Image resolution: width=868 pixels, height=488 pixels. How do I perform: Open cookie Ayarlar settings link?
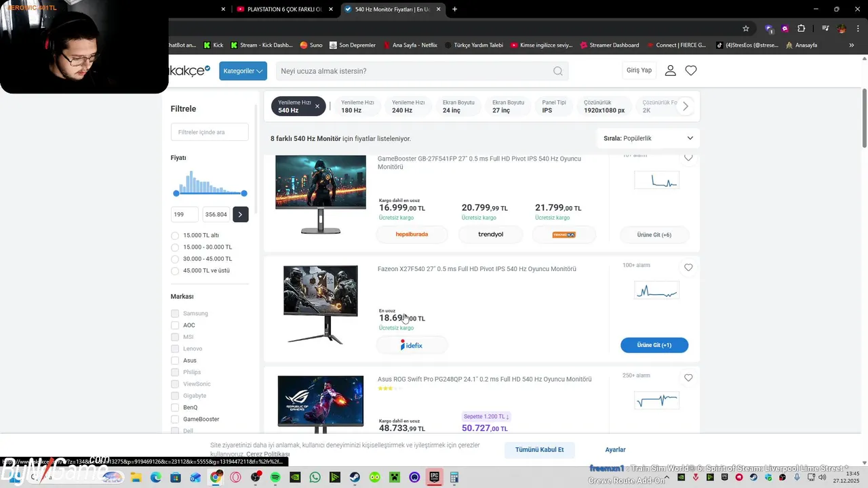click(615, 449)
